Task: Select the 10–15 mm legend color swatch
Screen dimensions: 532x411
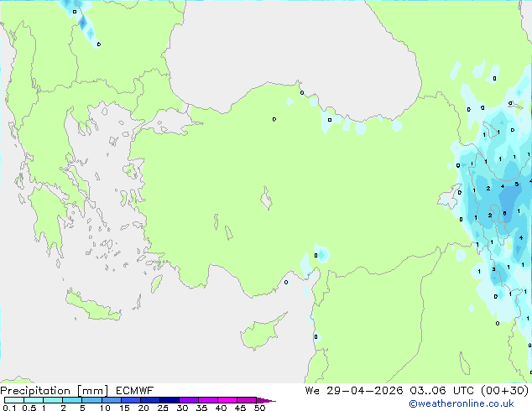Action: click(111, 400)
